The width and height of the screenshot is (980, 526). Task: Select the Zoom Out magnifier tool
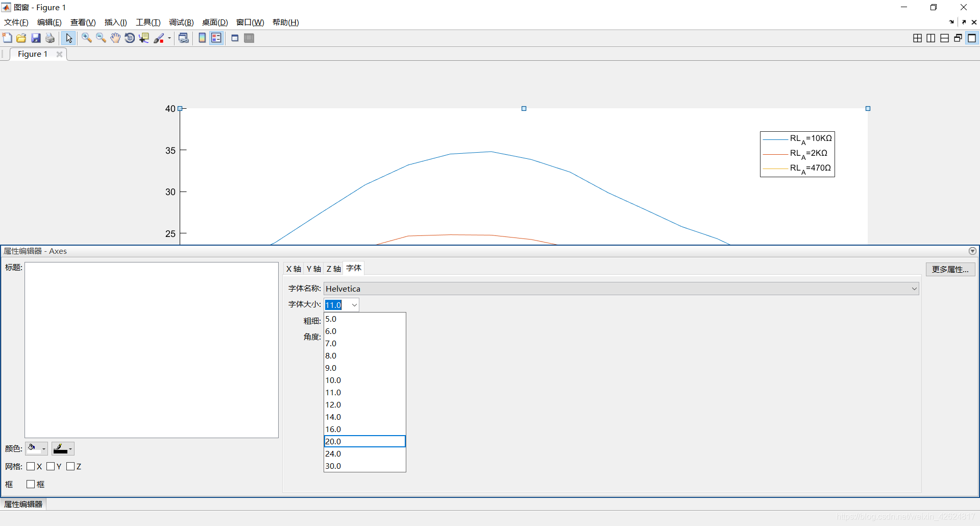click(101, 38)
